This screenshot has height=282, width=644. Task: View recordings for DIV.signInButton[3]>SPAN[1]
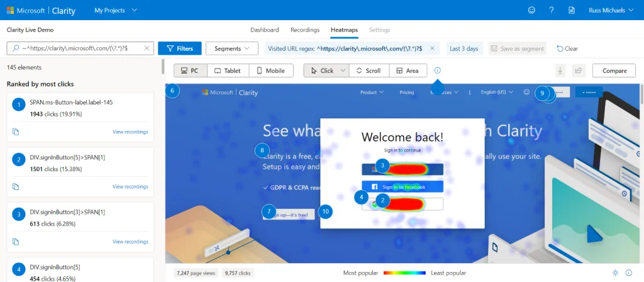click(130, 242)
